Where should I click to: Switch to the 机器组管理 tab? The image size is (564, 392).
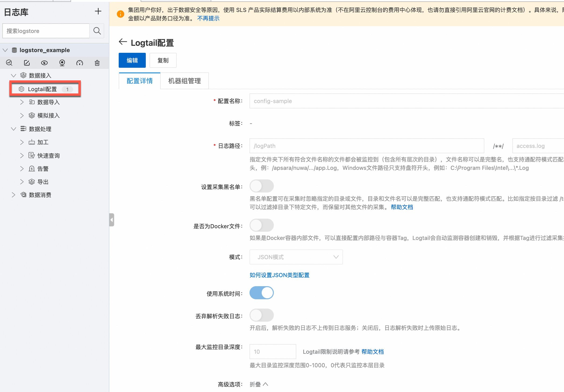184,81
